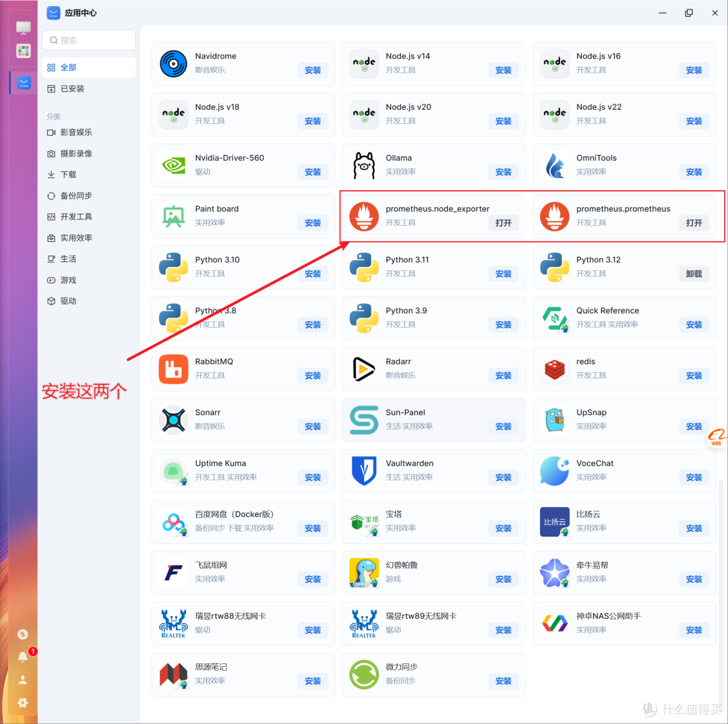Install Python 3.11
The width and height of the screenshot is (728, 724).
[504, 274]
